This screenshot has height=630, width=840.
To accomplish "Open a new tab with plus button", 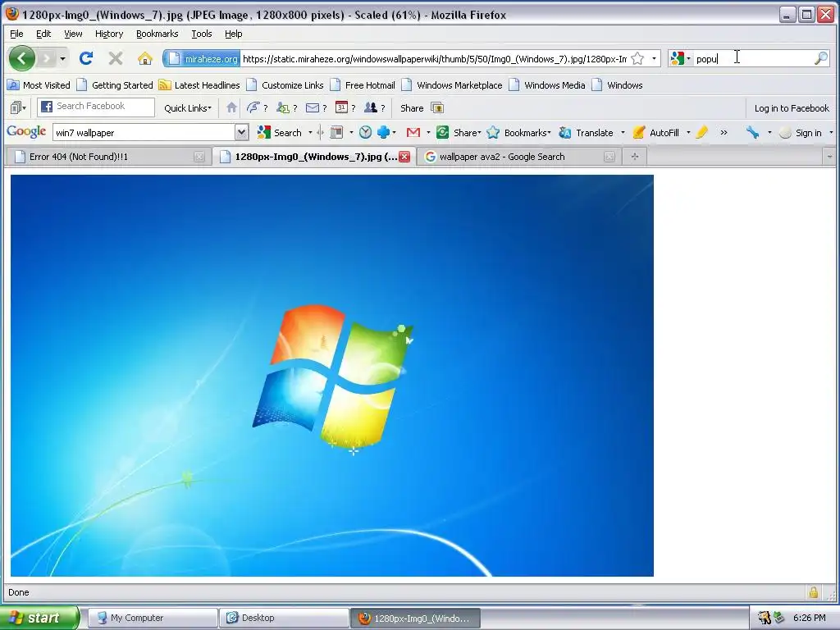I will coord(635,157).
